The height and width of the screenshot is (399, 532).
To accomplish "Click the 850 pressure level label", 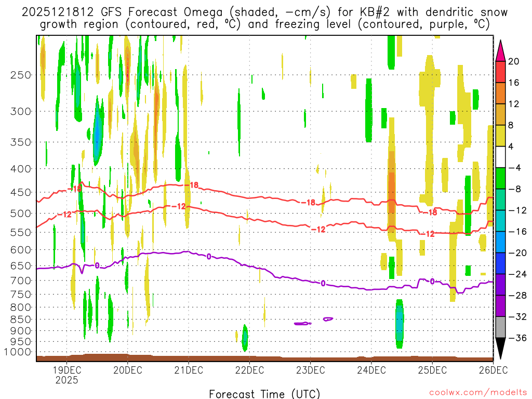I will coord(21,320).
